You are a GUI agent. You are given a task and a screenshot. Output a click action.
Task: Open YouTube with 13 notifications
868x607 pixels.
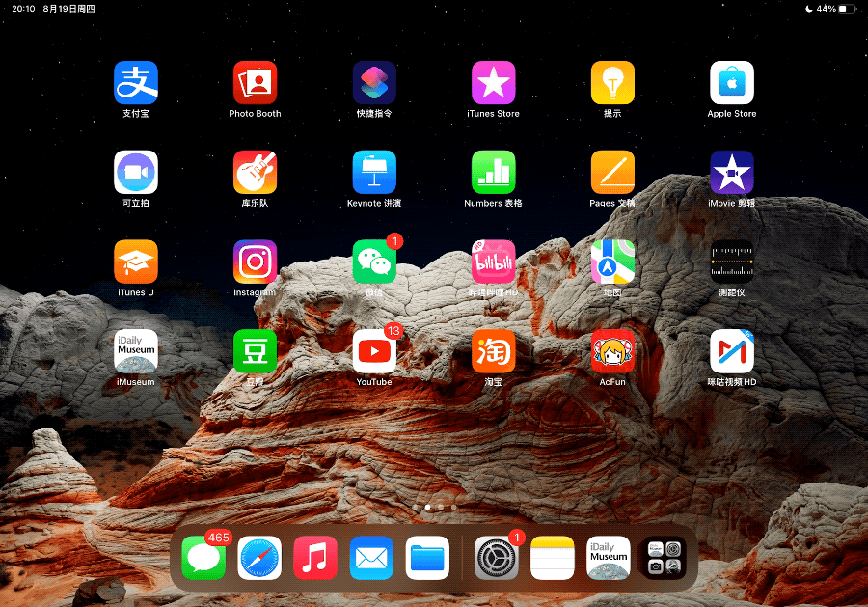374,351
